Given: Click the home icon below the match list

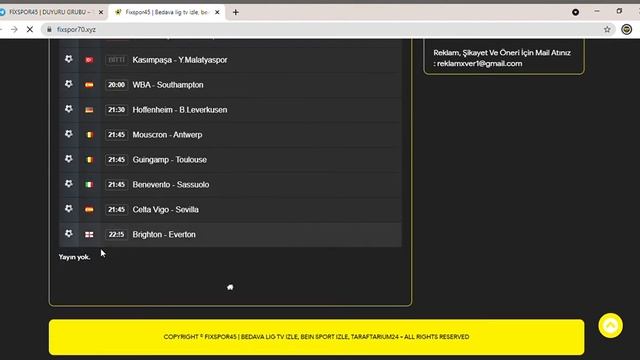Looking at the screenshot, I should [230, 287].
